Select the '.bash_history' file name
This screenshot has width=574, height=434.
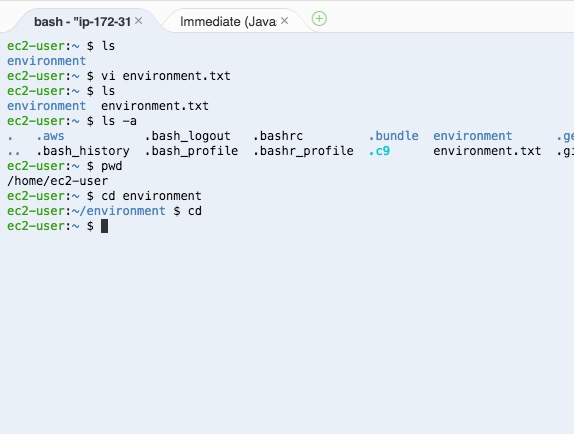pos(83,151)
